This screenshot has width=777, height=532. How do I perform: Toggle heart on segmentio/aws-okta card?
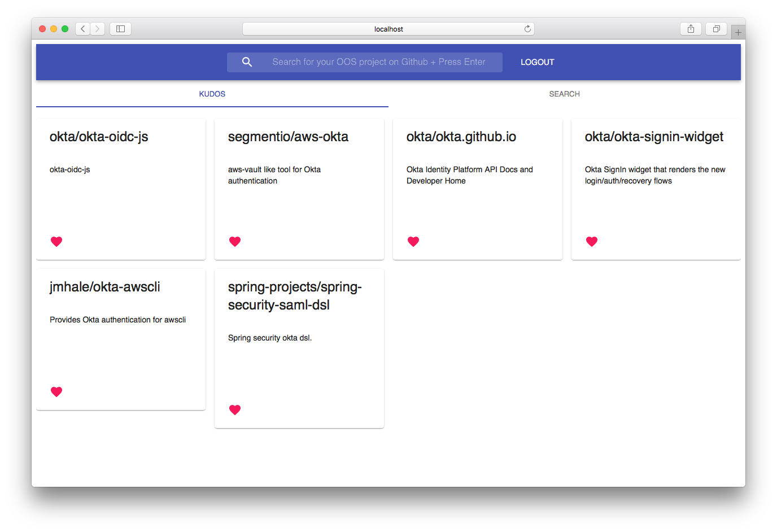[x=235, y=242]
